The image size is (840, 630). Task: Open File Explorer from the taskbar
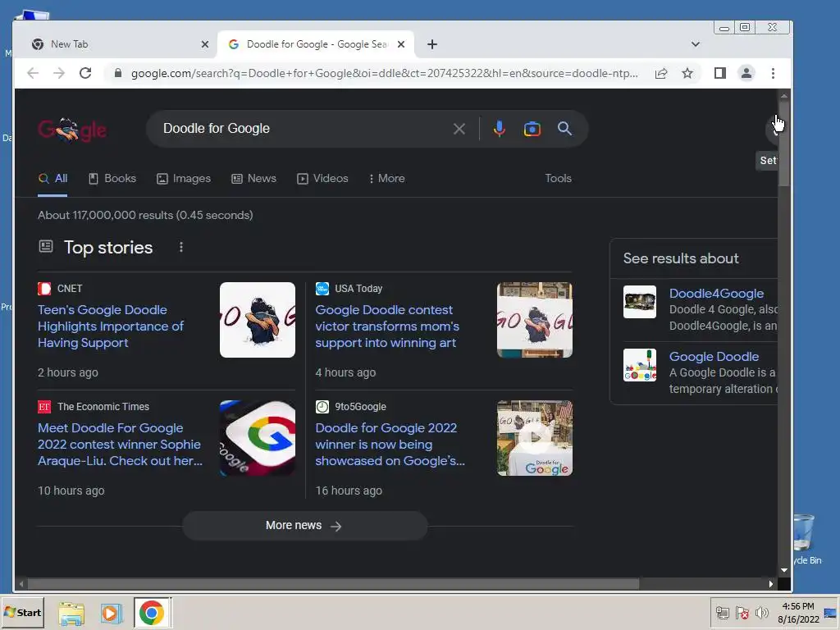[72, 613]
